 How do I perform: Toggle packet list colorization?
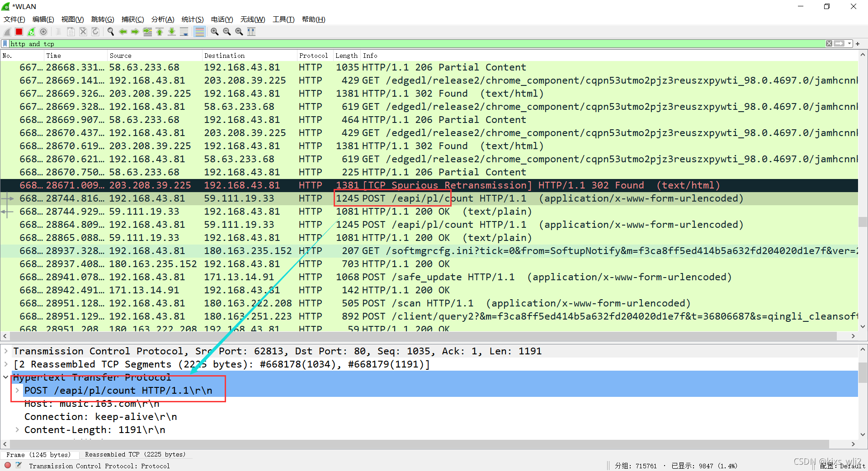(x=199, y=32)
